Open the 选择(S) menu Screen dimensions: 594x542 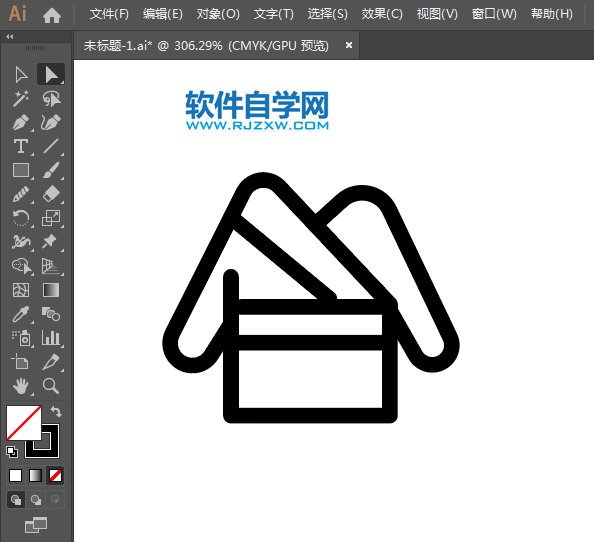[x=327, y=14]
